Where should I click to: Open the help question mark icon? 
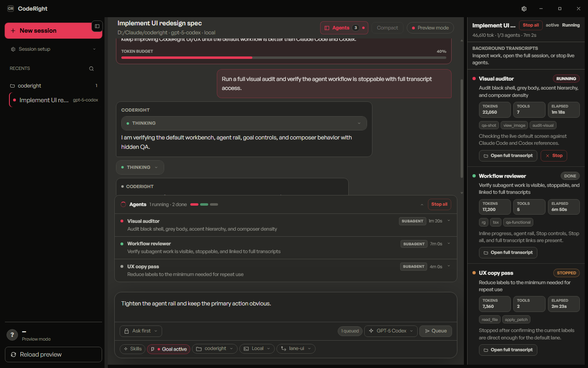(x=12, y=335)
